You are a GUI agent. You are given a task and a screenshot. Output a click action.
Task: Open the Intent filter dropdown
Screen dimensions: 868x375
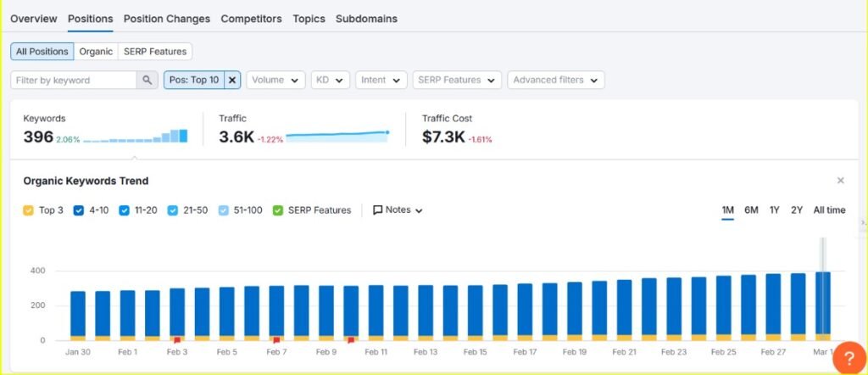click(381, 80)
